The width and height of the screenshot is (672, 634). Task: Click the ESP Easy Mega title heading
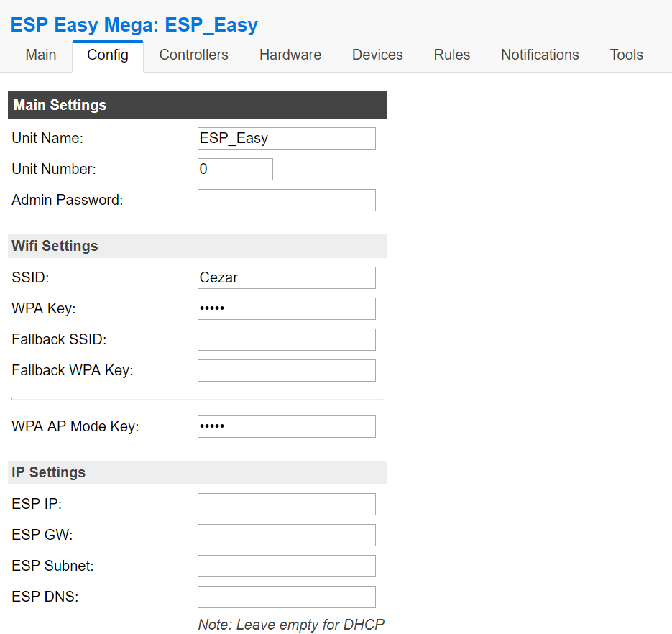(x=134, y=24)
